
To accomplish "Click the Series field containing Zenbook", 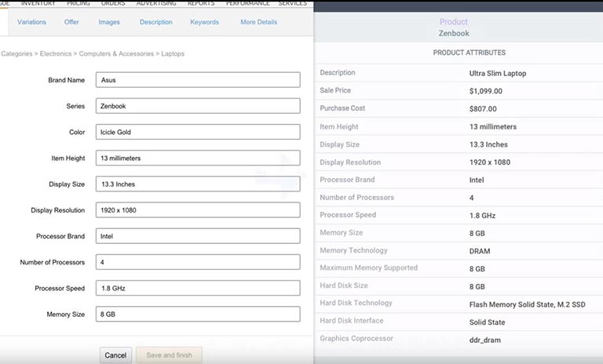I will point(198,106).
